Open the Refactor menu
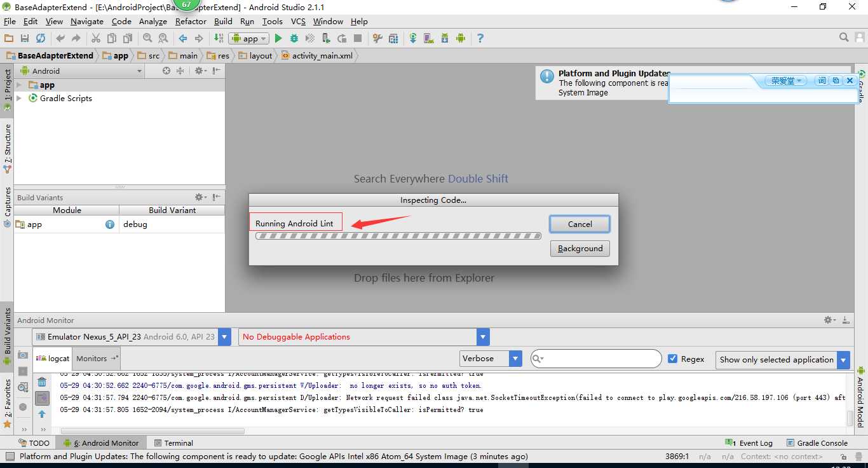This screenshot has height=468, width=868. pyautogui.click(x=191, y=21)
